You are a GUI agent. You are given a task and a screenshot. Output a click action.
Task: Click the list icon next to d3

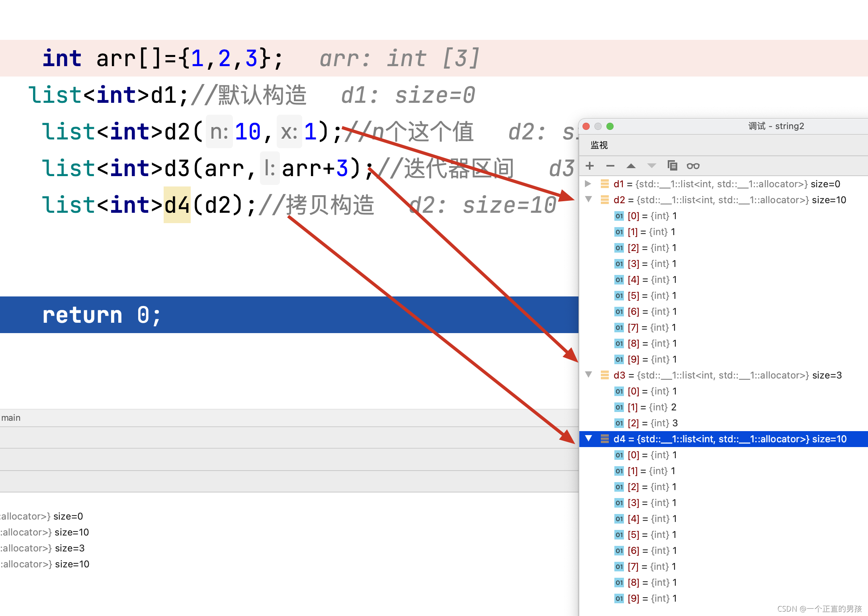point(605,375)
